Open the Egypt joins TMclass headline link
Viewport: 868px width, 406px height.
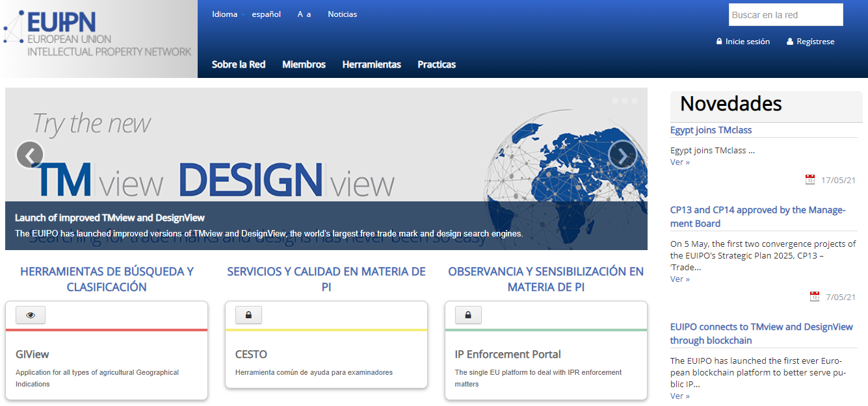tap(711, 130)
